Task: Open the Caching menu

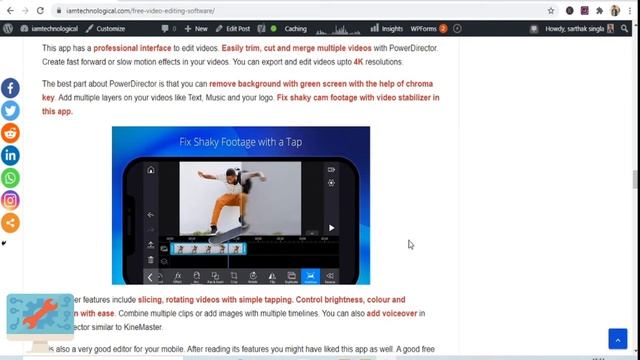Action: tap(295, 29)
